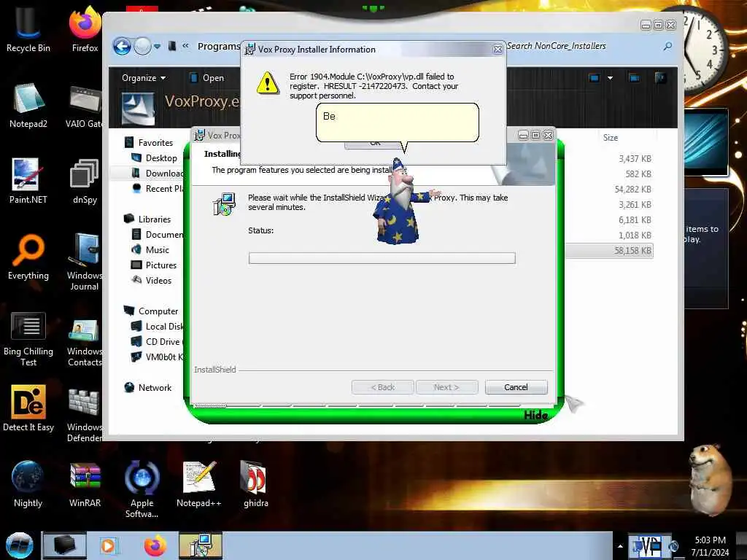Expand the view options dropdown arrow

[610, 77]
